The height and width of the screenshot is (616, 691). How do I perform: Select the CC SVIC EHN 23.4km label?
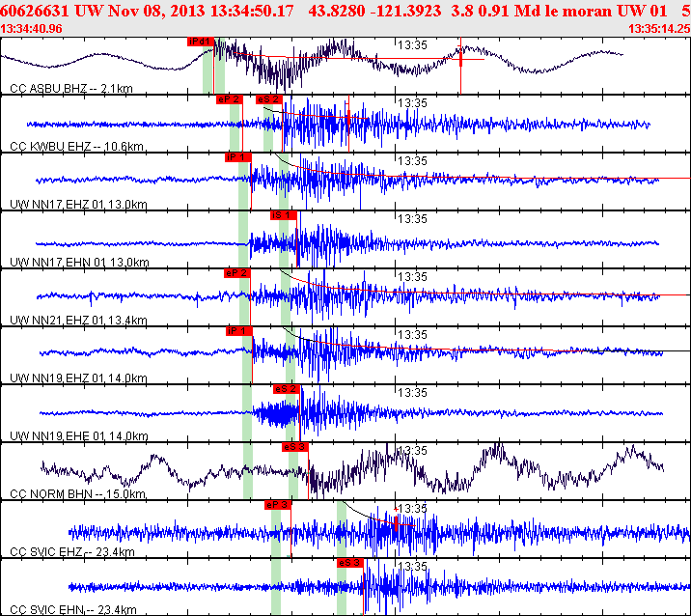(73, 610)
